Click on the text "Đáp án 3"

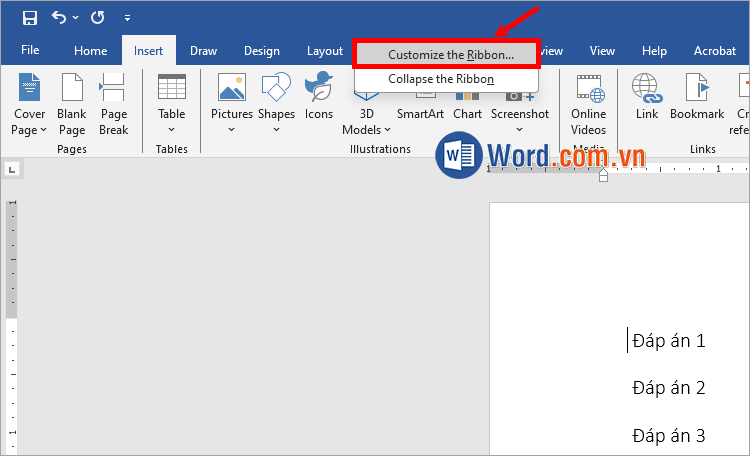point(668,436)
